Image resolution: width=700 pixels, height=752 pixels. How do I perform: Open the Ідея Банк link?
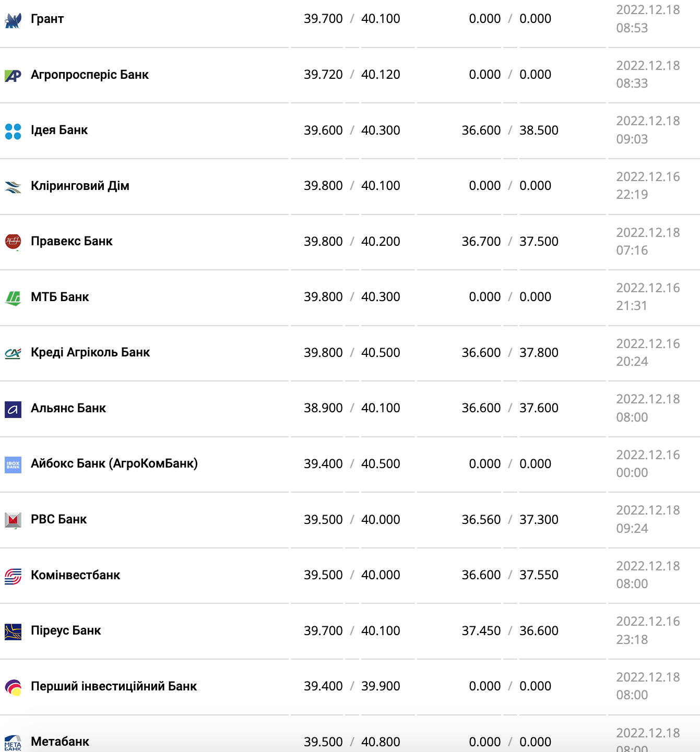(59, 130)
